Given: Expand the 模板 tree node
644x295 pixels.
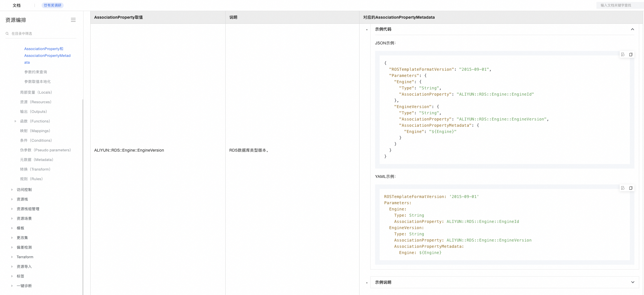Looking at the screenshot, I should click(12, 228).
